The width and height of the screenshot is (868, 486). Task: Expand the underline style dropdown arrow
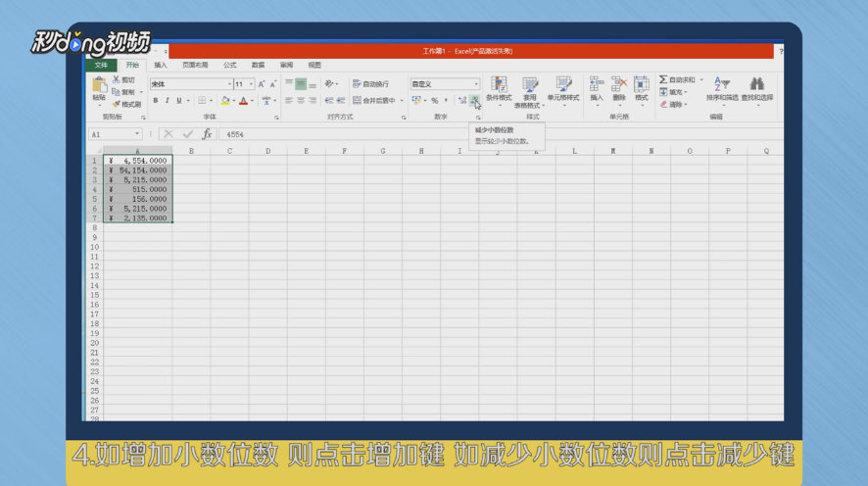pos(188,101)
